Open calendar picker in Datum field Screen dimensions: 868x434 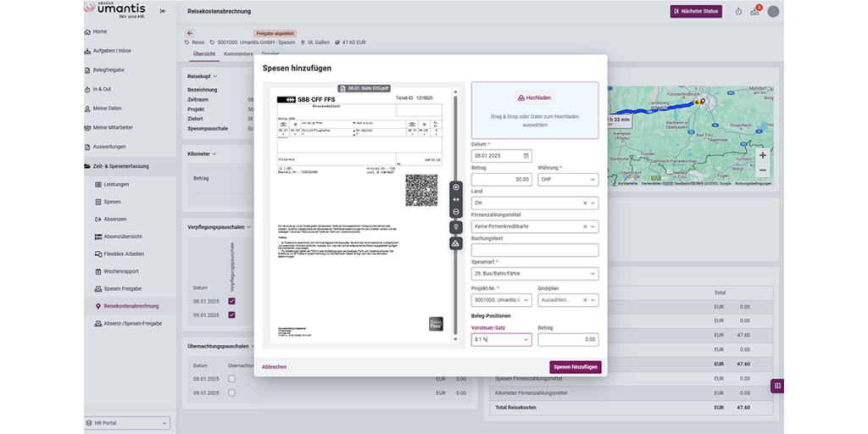point(526,156)
